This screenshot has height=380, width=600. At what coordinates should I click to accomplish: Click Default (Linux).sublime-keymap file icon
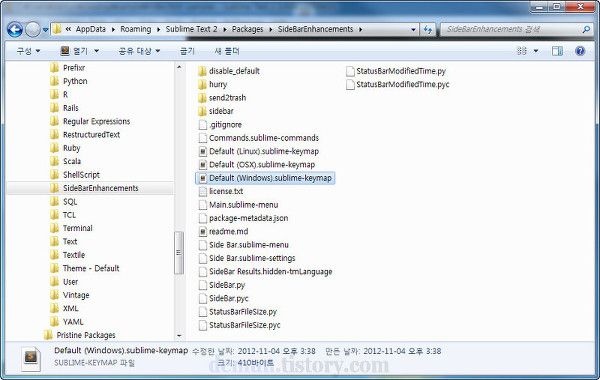pyautogui.click(x=203, y=152)
